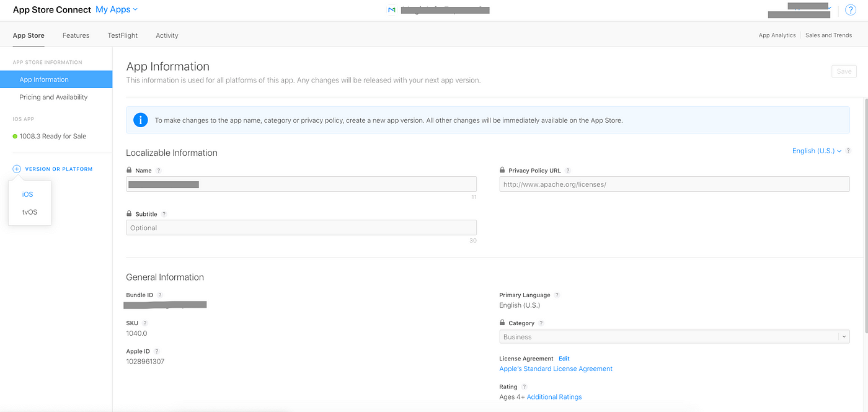Screen dimensions: 868x412
Task: Click the Version or Platform link
Action: pos(59,169)
